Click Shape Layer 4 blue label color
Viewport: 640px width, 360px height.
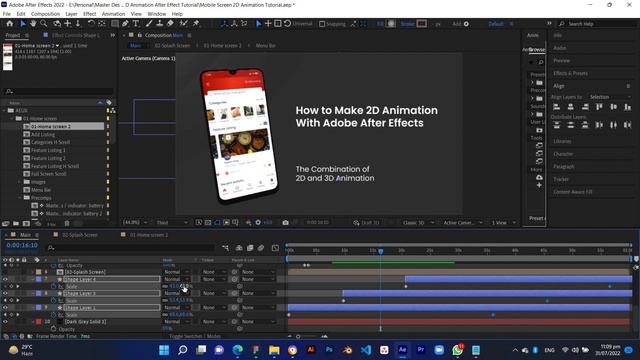click(38, 280)
